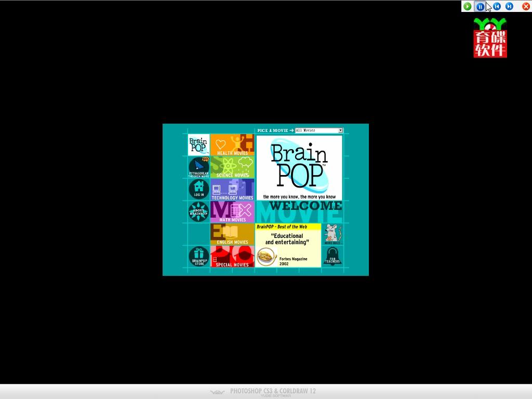Open the Technology Movies tile
The height and width of the screenshot is (399, 532).
232,190
